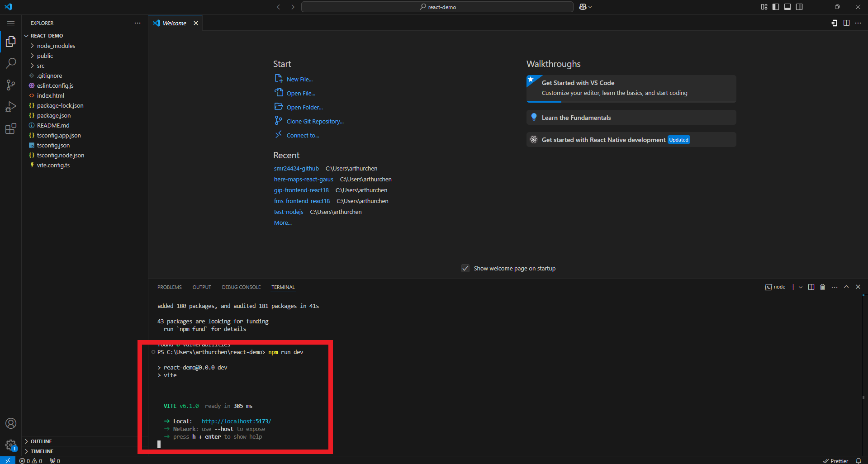Viewport: 868px width, 464px height.
Task: Open the Search view in activity bar
Action: coord(11,63)
